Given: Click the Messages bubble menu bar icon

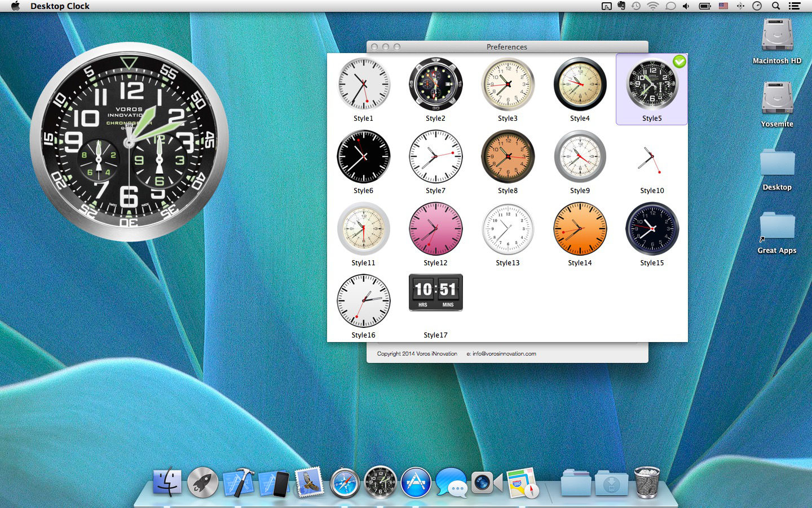Looking at the screenshot, I should (x=670, y=6).
